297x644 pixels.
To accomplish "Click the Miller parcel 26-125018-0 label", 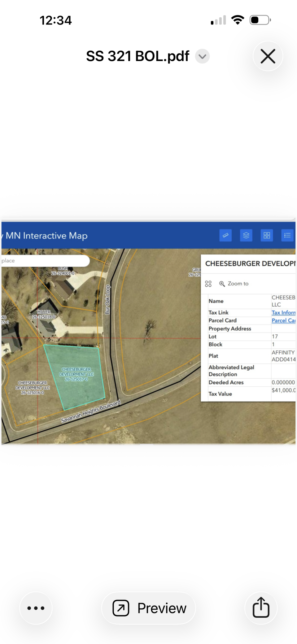I will click(x=44, y=314).
